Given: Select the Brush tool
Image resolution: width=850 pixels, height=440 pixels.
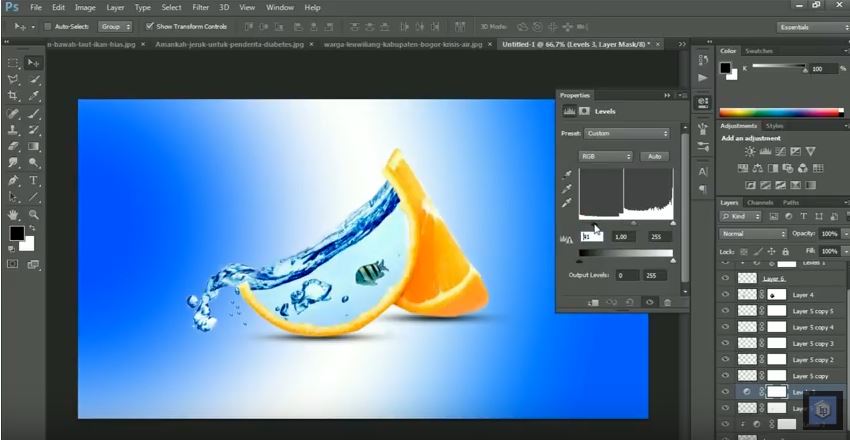Looking at the screenshot, I should coord(33,114).
